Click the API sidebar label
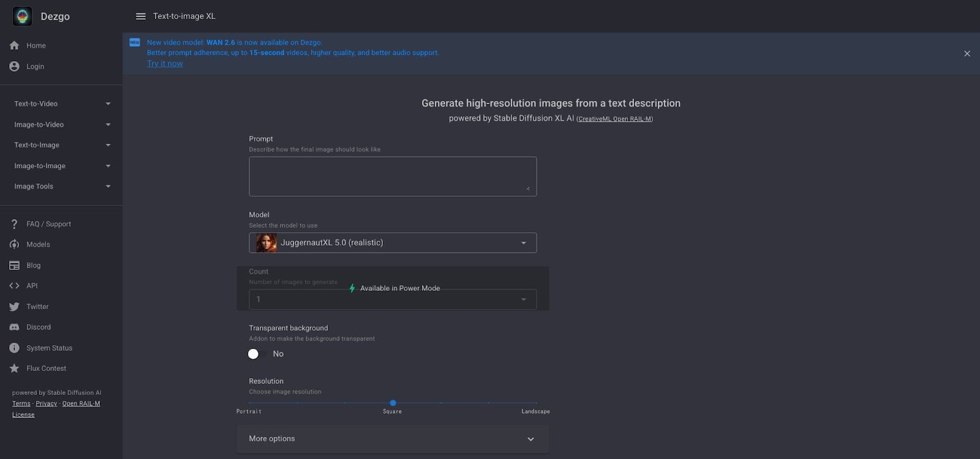This screenshot has width=980, height=459. point(32,286)
